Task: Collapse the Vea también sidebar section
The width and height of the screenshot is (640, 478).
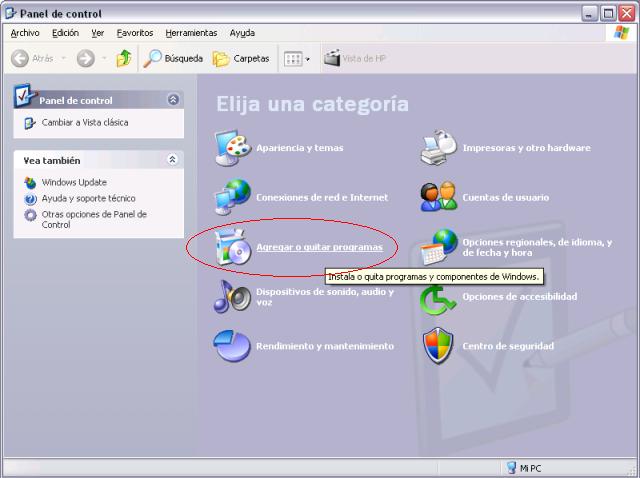Action: [x=173, y=160]
